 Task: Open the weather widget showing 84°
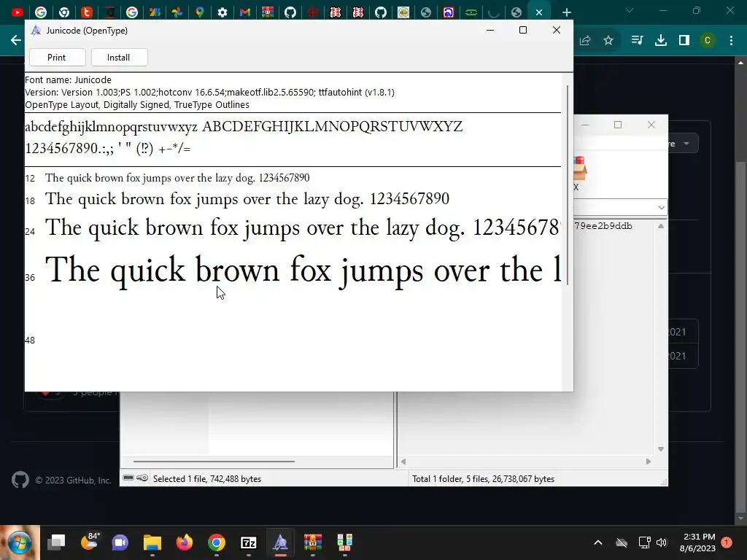[x=90, y=541]
